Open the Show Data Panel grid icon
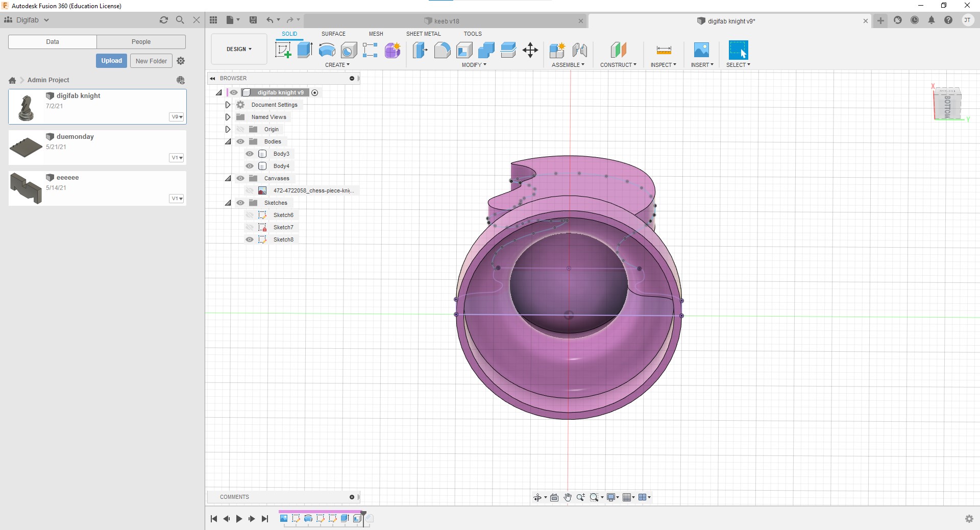 coord(213,20)
